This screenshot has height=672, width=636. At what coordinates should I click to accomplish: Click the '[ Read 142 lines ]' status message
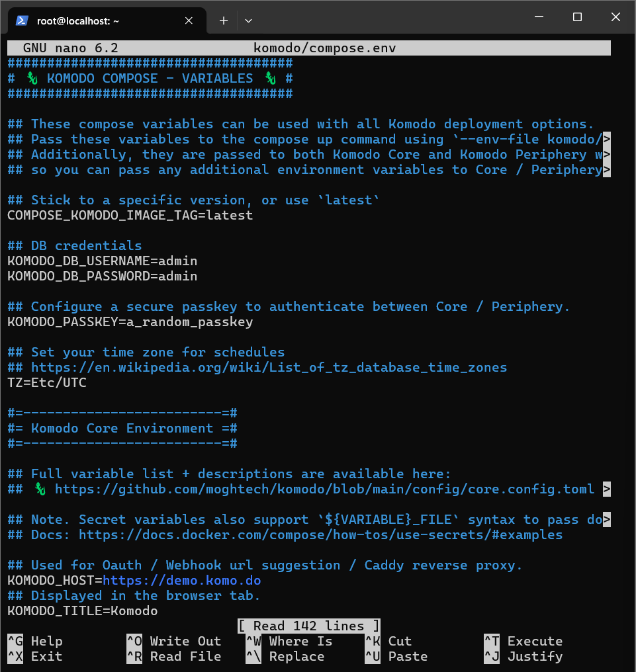click(x=309, y=626)
